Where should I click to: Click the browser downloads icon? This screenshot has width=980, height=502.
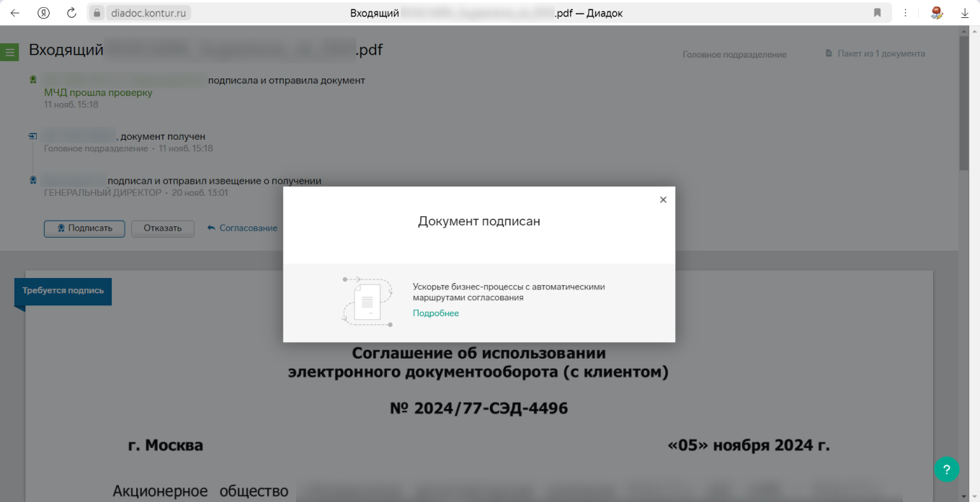(x=964, y=12)
